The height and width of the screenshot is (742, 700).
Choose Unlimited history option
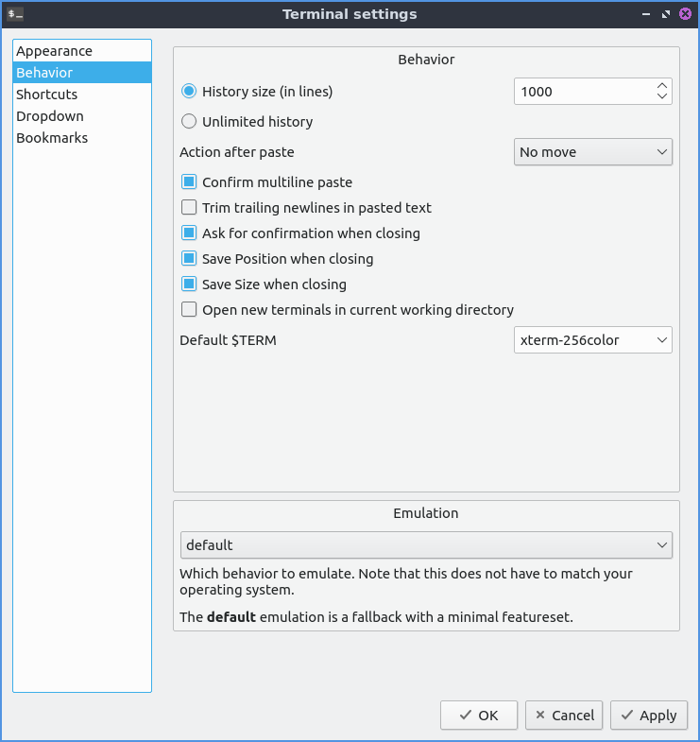[x=189, y=121]
